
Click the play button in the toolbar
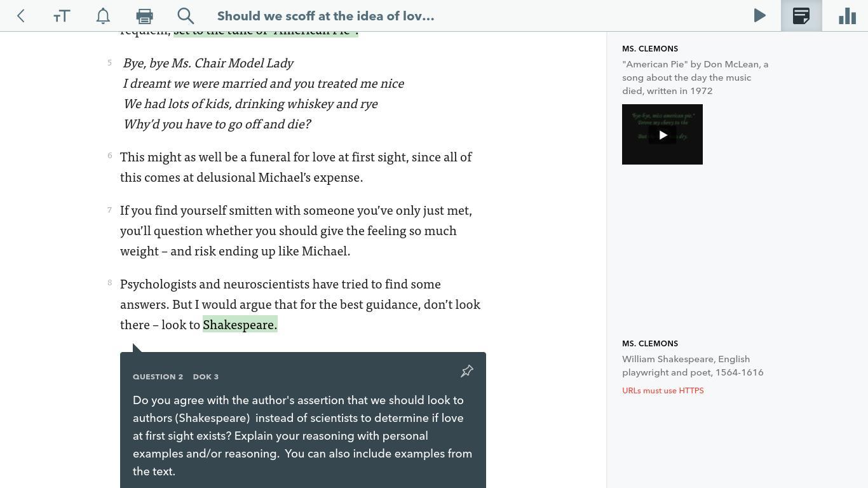759,16
